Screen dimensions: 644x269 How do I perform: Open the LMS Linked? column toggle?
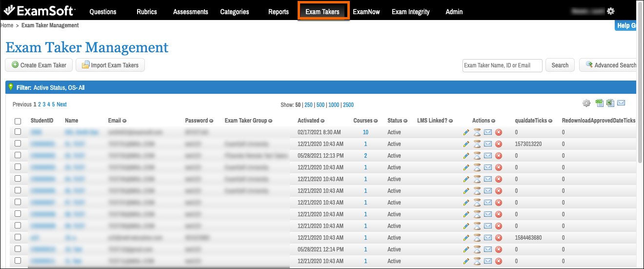pyautogui.click(x=451, y=121)
